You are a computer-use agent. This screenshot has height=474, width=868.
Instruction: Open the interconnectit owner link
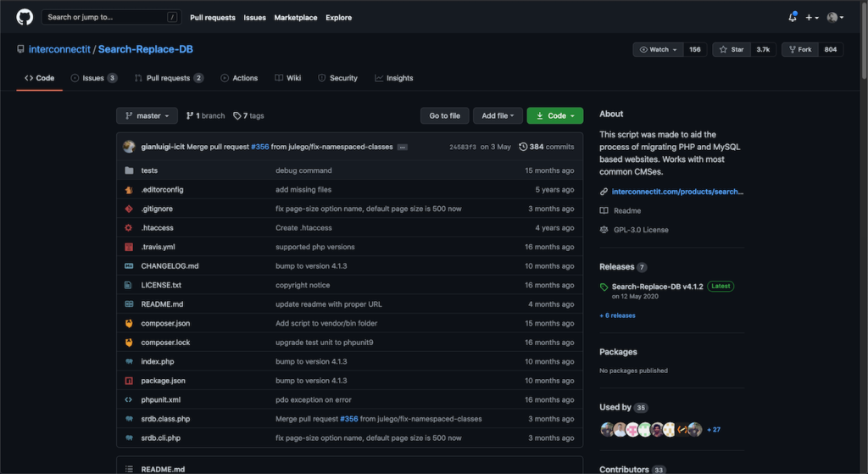[x=59, y=49]
